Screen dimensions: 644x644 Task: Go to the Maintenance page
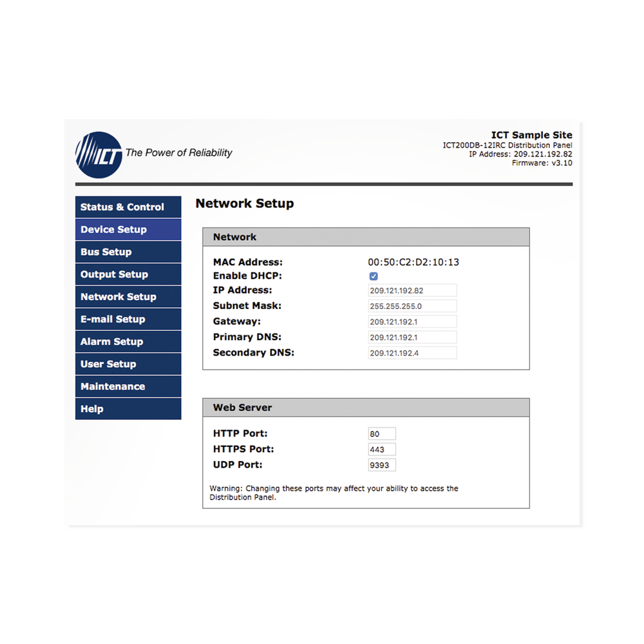128,386
